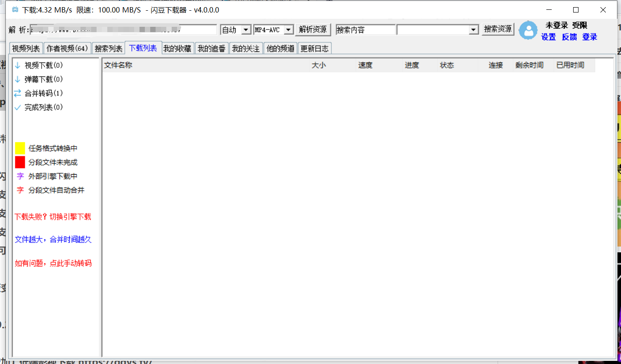Click the app logo in title bar
This screenshot has height=364, width=621.
15,10
